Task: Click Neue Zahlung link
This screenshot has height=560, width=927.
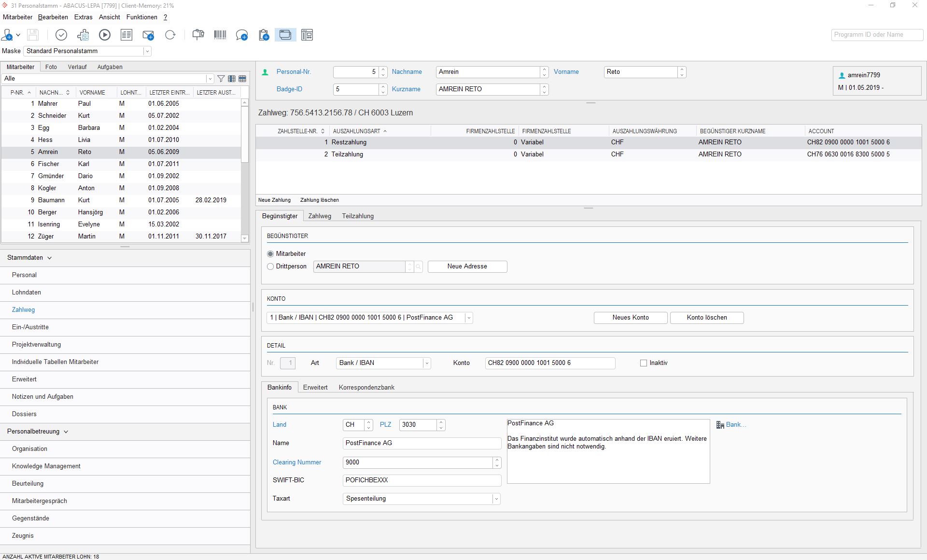Action: click(x=274, y=200)
